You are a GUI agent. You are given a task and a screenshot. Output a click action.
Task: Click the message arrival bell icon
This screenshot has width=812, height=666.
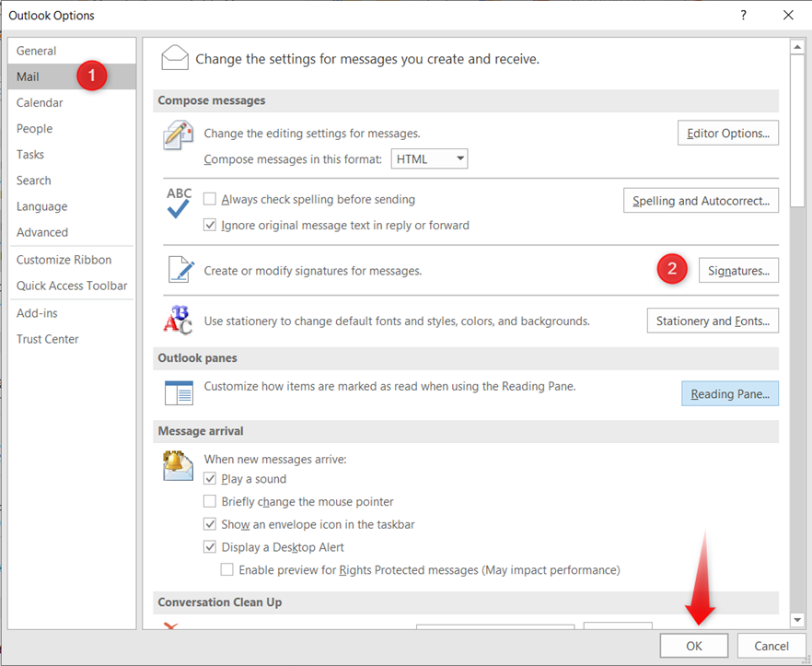178,465
